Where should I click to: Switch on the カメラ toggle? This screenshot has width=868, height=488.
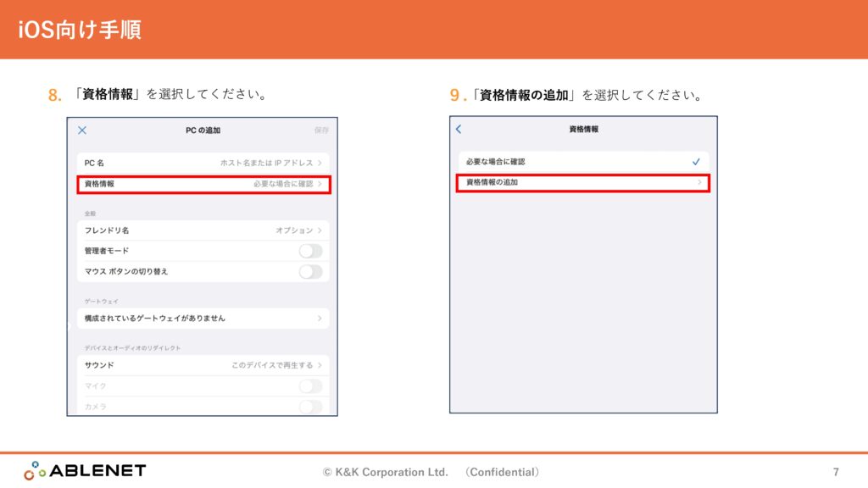(310, 407)
